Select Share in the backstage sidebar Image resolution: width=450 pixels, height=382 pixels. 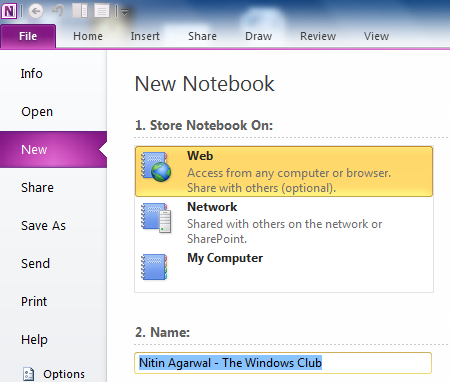(x=37, y=187)
